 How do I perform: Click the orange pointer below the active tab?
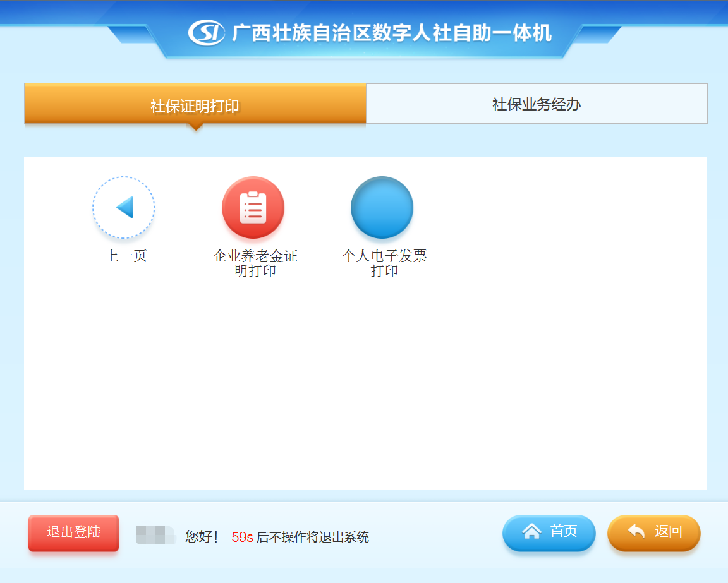tap(195, 127)
